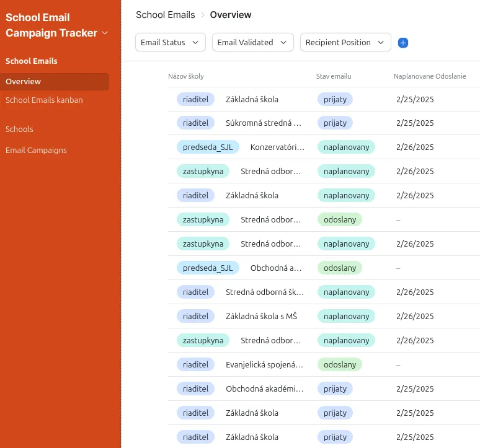The image size is (480, 448).
Task: Expand the School Email Campaign Tracker chevron
Action: click(105, 33)
